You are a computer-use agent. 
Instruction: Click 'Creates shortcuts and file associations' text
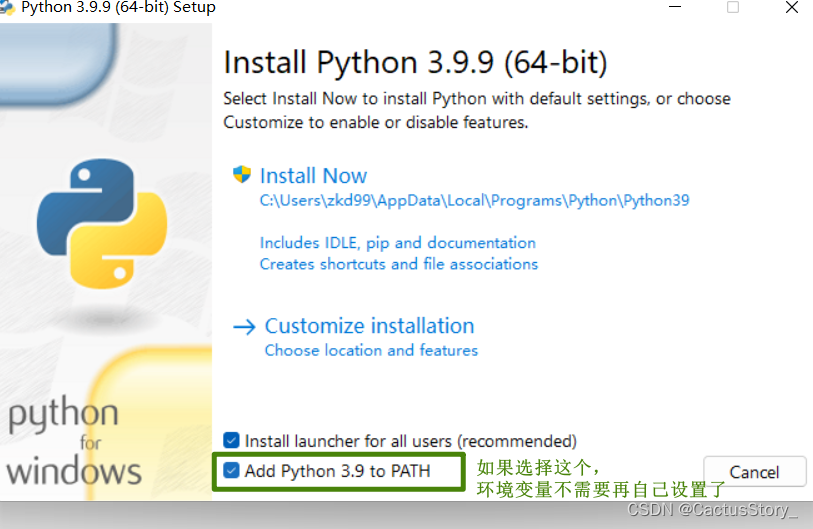coord(399,264)
